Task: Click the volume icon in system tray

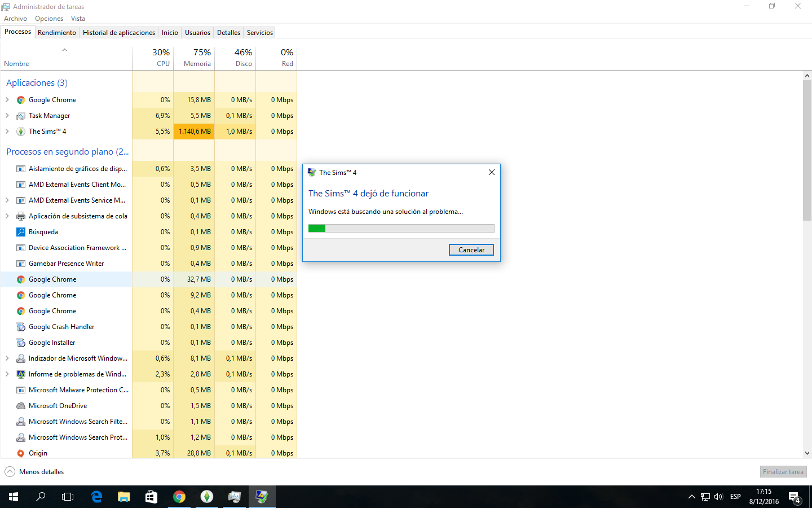Action: tap(718, 497)
